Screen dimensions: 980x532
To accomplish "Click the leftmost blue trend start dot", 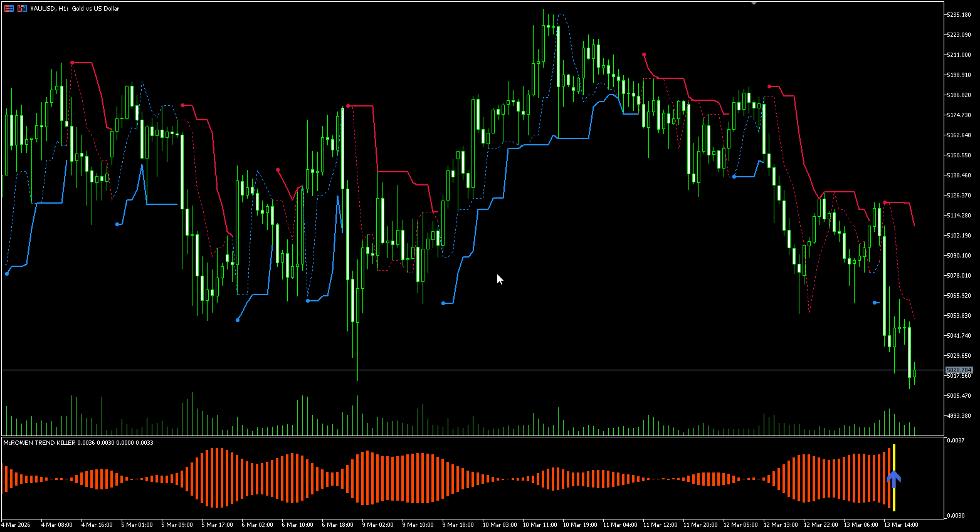I will [x=7, y=273].
